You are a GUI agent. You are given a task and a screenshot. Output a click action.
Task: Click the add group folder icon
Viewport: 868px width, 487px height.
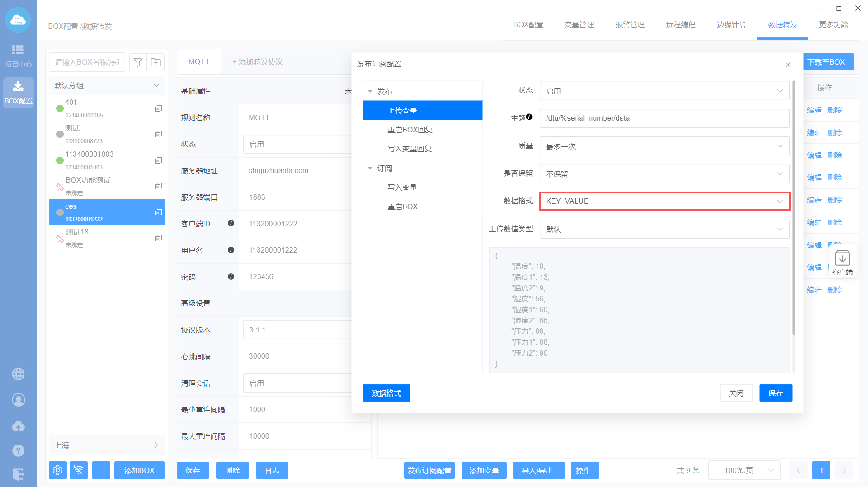click(156, 62)
